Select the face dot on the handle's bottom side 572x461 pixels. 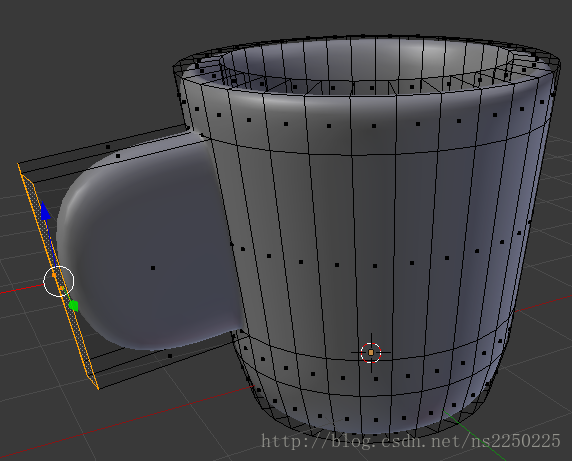pos(170,356)
